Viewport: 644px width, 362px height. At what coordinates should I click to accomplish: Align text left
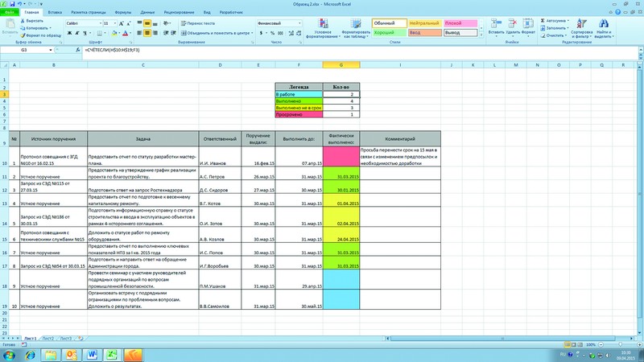(139, 33)
